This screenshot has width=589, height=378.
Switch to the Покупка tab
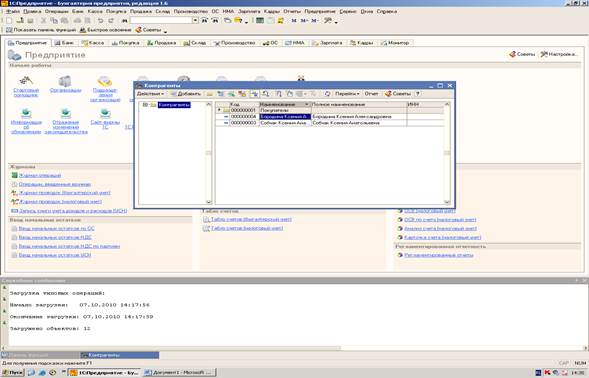click(x=125, y=43)
